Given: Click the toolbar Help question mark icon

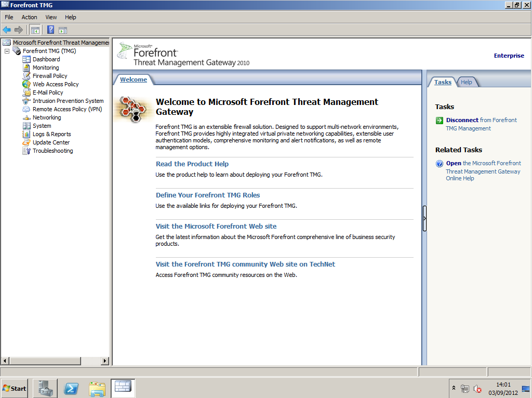Looking at the screenshot, I should (x=50, y=30).
